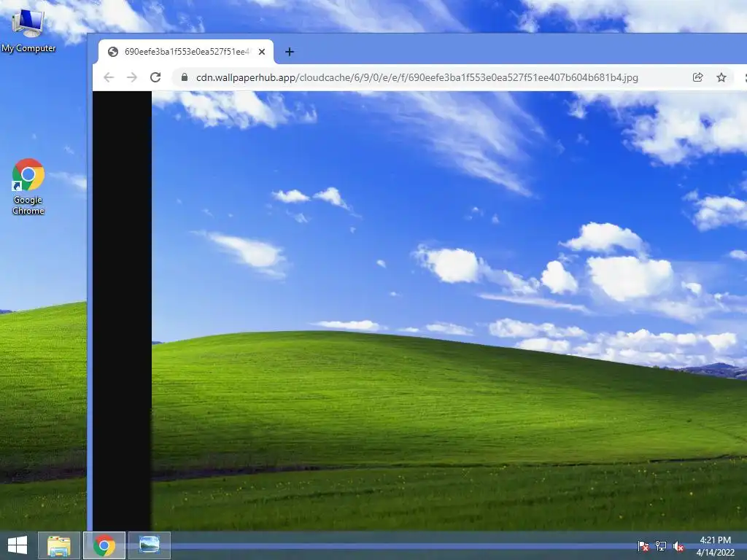Viewport: 747px width, 560px height.
Task: Open the picture app taskbar button
Action: tap(149, 545)
